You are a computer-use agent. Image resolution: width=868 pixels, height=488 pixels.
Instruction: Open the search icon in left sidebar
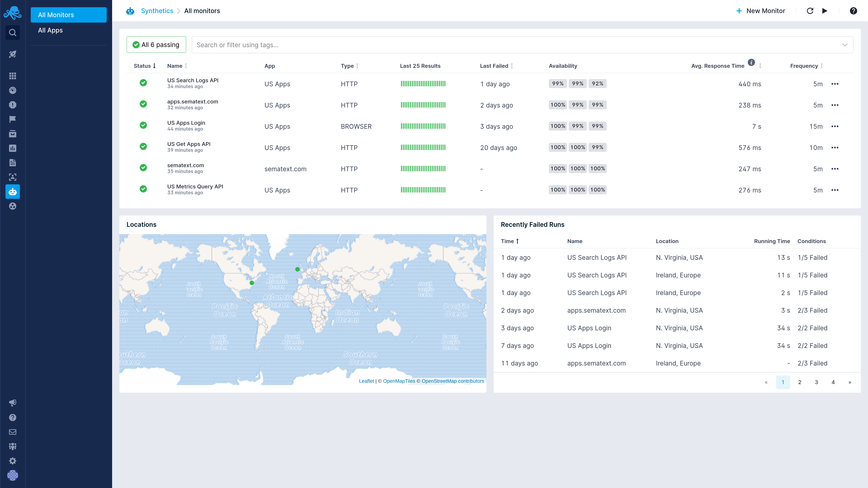coord(12,33)
